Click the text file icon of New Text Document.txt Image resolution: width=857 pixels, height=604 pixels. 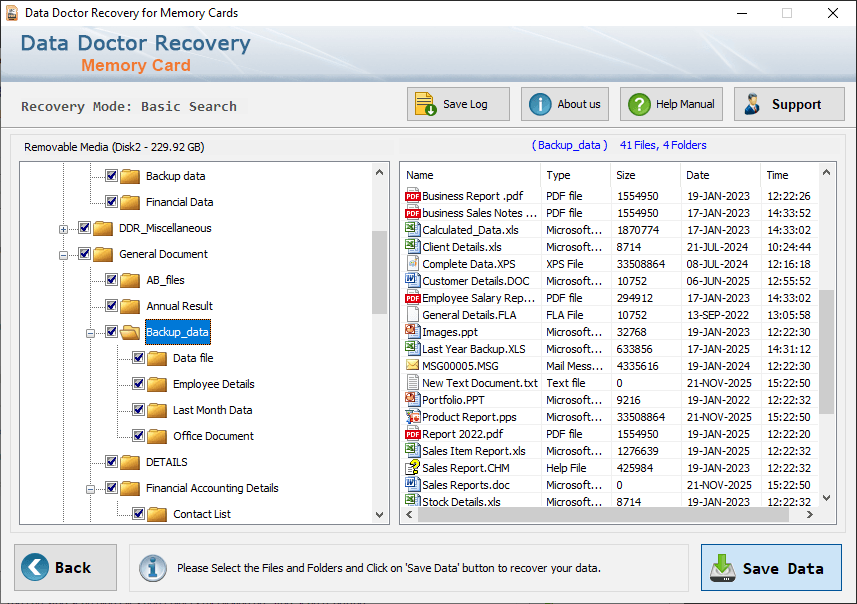(413, 382)
